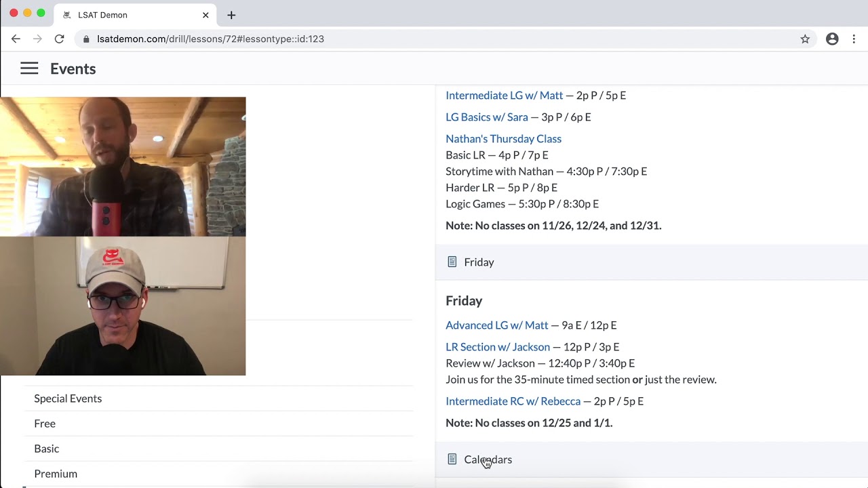Viewport: 868px width, 488px height.
Task: Open the Chrome three-dot menu
Action: [854, 39]
